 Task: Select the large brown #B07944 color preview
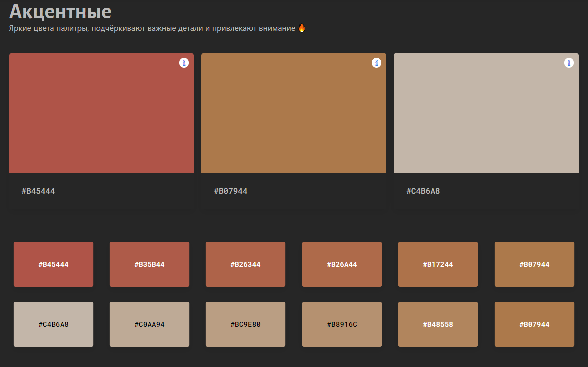click(294, 113)
